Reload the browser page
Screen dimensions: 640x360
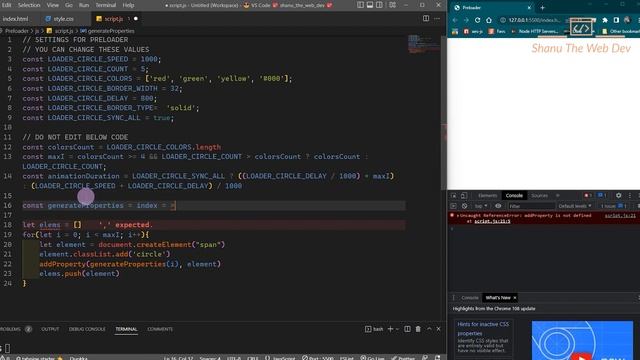[x=477, y=20]
